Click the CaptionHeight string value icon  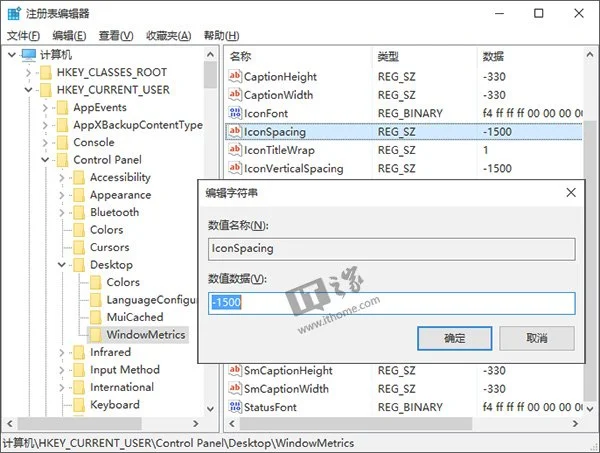pos(236,77)
